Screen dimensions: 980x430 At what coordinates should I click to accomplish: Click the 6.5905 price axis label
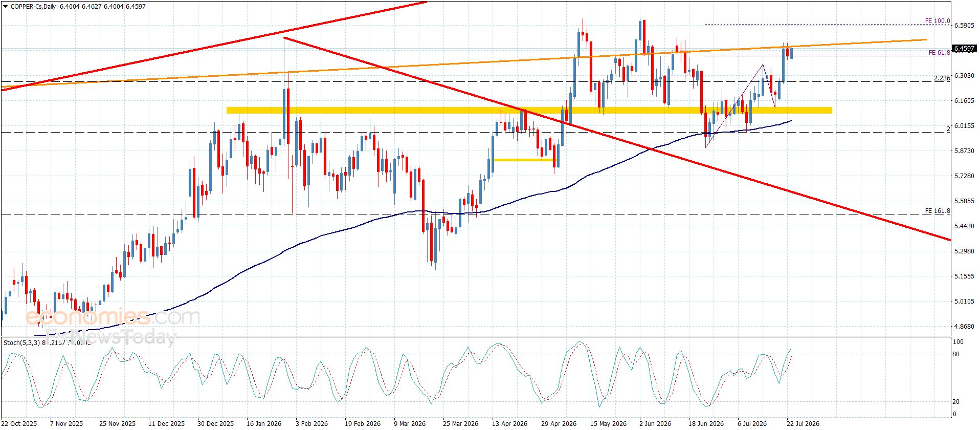point(964,26)
